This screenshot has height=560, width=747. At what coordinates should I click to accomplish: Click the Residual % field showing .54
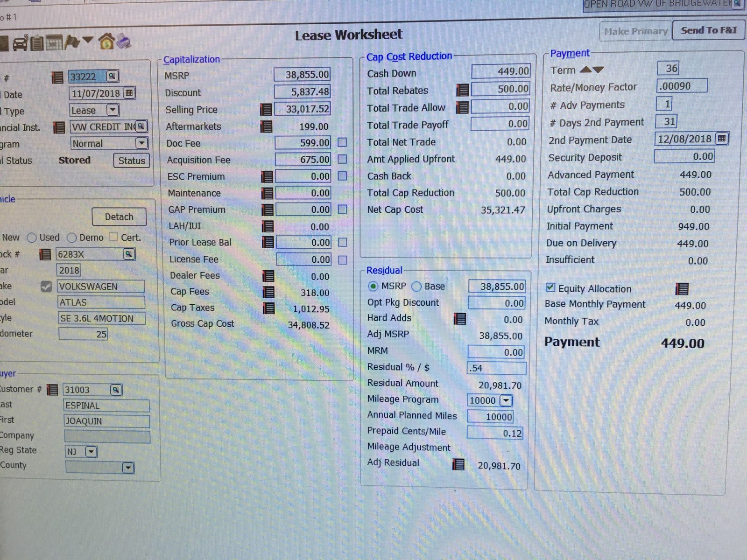tap(496, 368)
